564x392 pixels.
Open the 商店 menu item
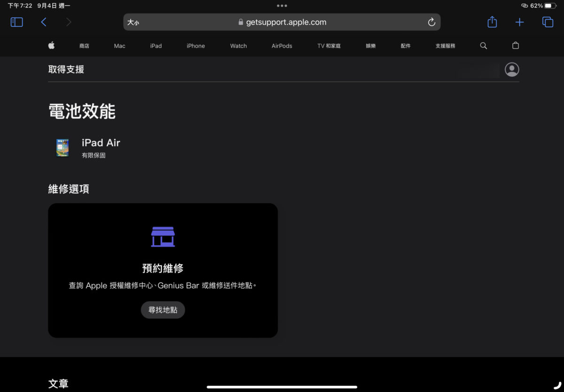[x=84, y=46]
